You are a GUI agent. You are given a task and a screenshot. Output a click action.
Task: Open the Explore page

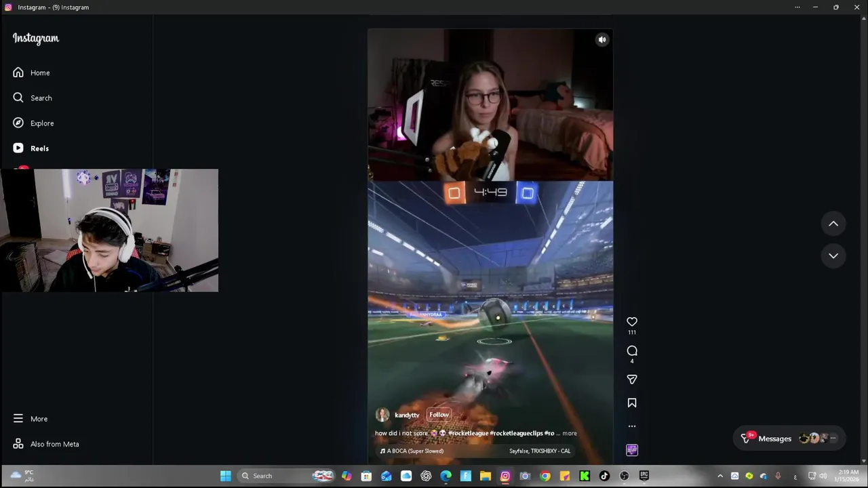[33, 123]
